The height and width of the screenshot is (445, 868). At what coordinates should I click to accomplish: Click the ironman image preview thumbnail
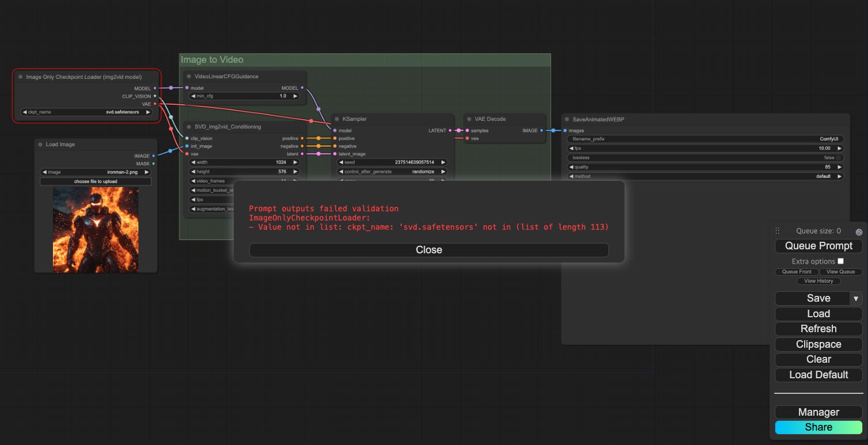pyautogui.click(x=96, y=229)
